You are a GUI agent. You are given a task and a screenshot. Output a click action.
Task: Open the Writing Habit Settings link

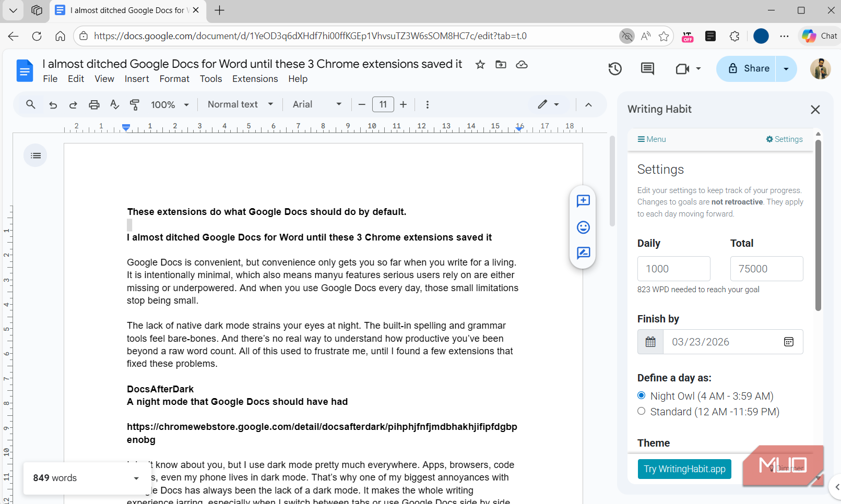(x=784, y=139)
